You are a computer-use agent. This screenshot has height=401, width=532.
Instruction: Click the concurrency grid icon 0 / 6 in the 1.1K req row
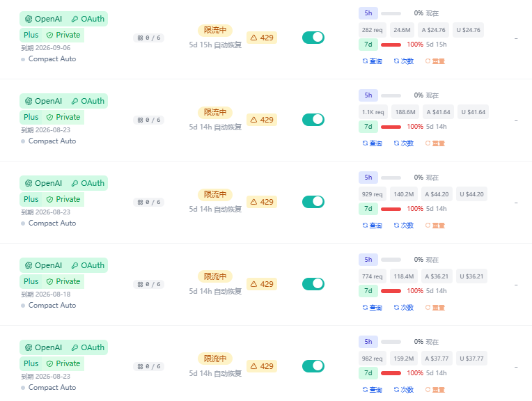[x=140, y=120]
